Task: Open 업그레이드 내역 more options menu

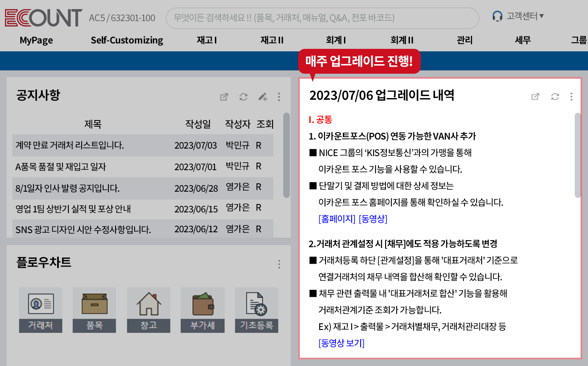Action: point(571,96)
